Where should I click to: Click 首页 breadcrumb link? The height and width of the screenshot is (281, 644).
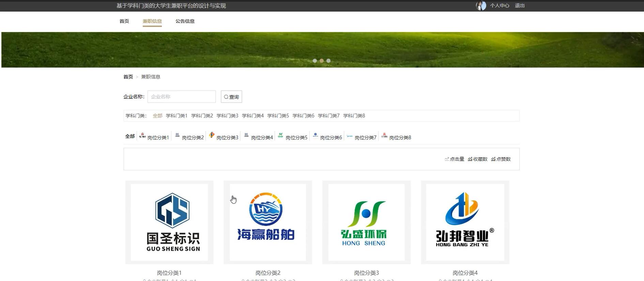[128, 77]
